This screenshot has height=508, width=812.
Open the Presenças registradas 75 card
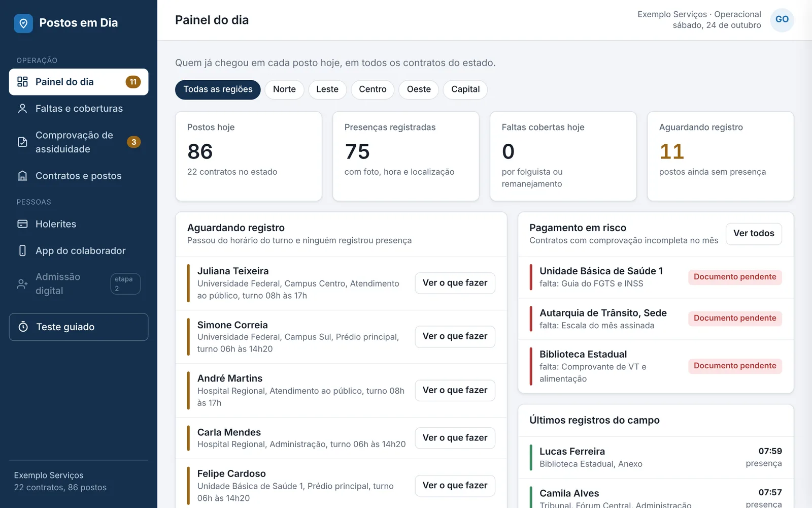[x=406, y=156]
